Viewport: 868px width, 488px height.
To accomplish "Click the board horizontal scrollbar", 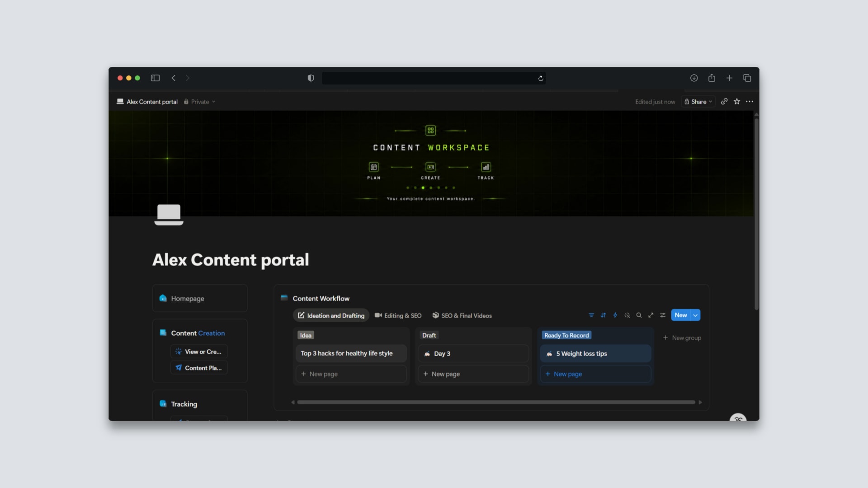I will click(x=496, y=402).
